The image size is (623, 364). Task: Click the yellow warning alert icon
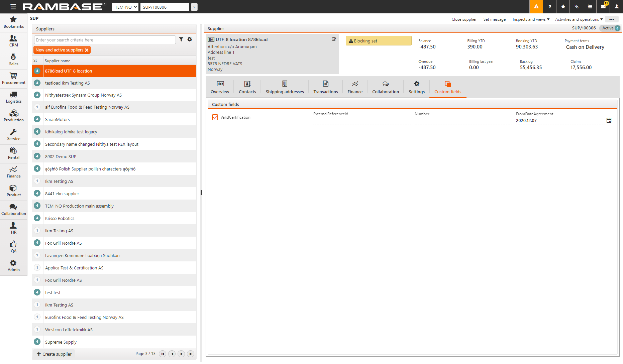click(x=536, y=7)
